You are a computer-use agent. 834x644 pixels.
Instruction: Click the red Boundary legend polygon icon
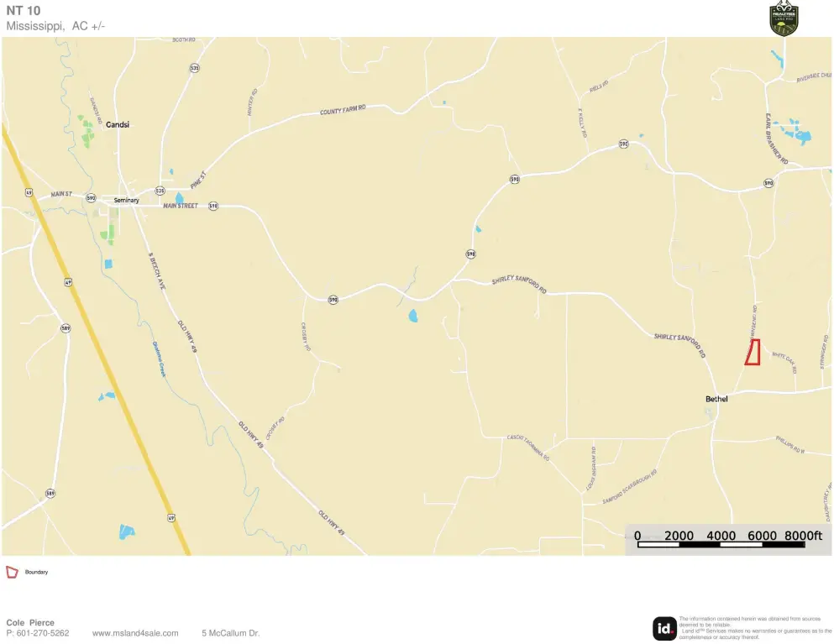click(x=12, y=572)
